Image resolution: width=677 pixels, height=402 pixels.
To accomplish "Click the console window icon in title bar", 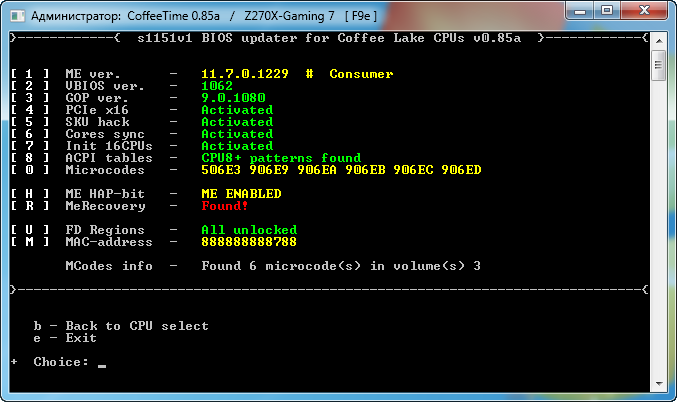I will [x=18, y=16].
